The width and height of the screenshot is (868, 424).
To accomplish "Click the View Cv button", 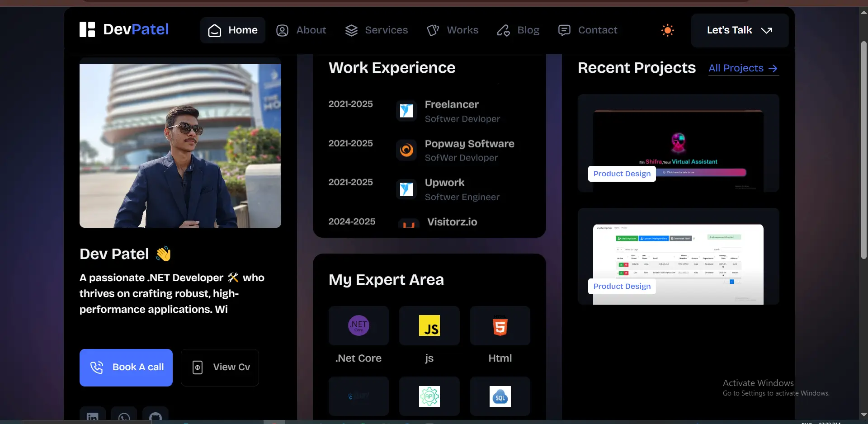I will pos(220,367).
